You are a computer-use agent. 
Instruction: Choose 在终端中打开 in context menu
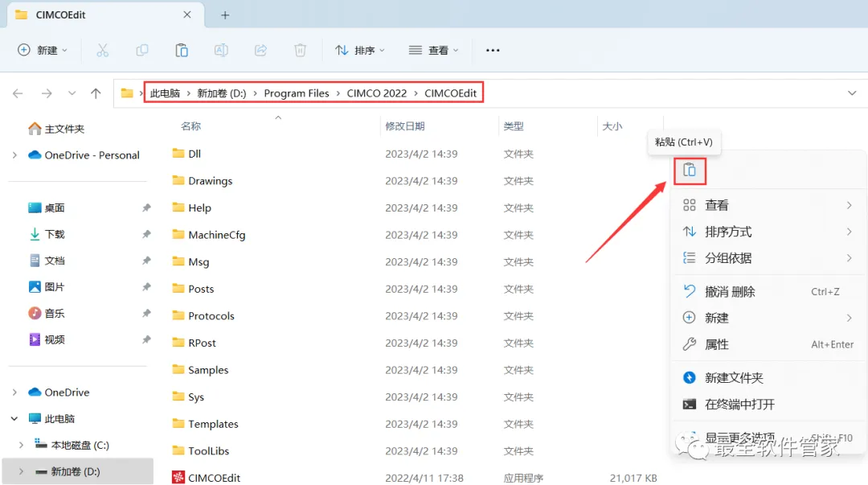[768, 404]
